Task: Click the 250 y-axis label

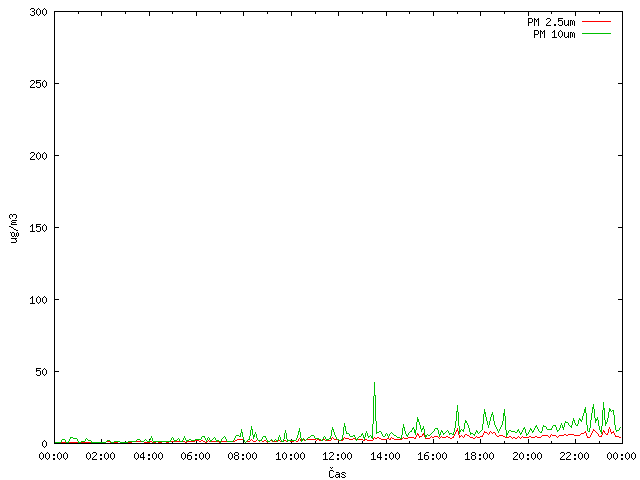Action: [38, 84]
